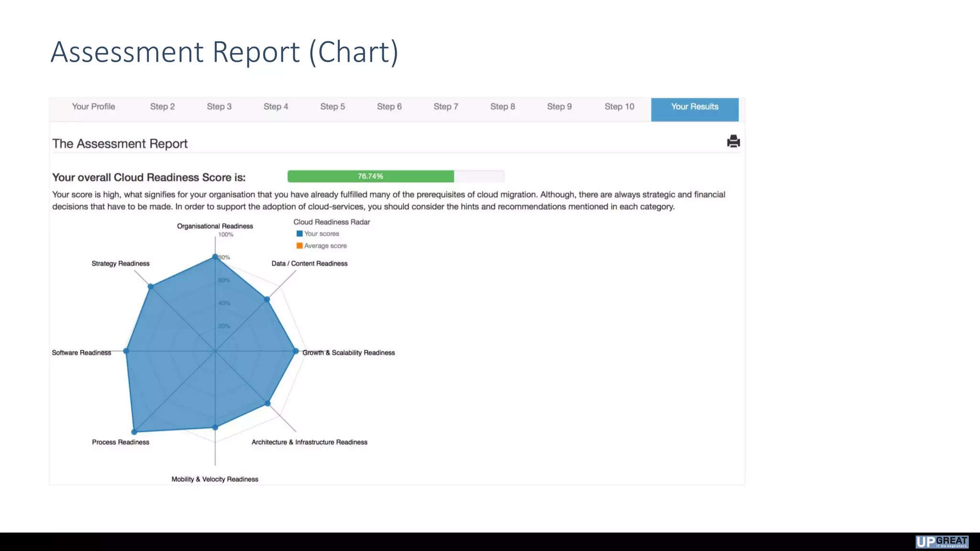
Task: Click the Data / Content Readiness data point
Action: pyautogui.click(x=267, y=299)
